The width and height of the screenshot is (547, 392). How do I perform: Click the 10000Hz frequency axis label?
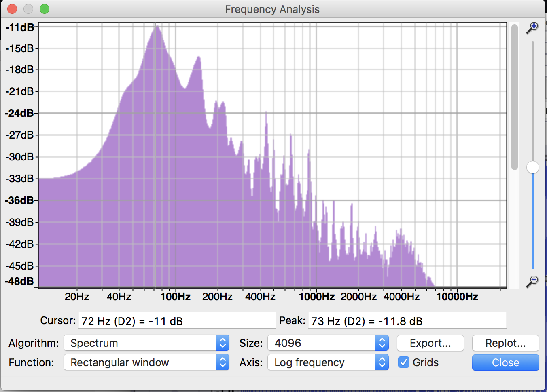457,297
